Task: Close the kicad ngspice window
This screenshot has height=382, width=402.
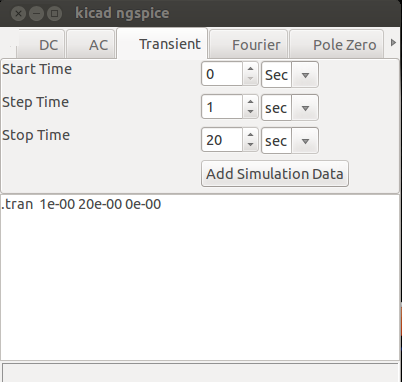Action: (x=19, y=14)
